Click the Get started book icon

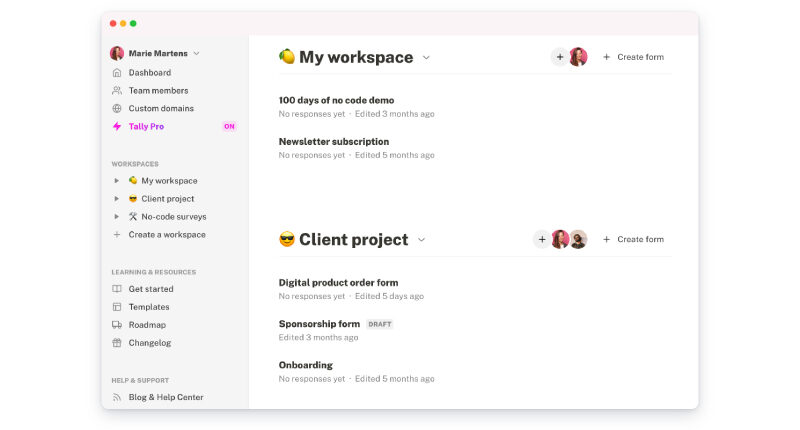tap(117, 289)
